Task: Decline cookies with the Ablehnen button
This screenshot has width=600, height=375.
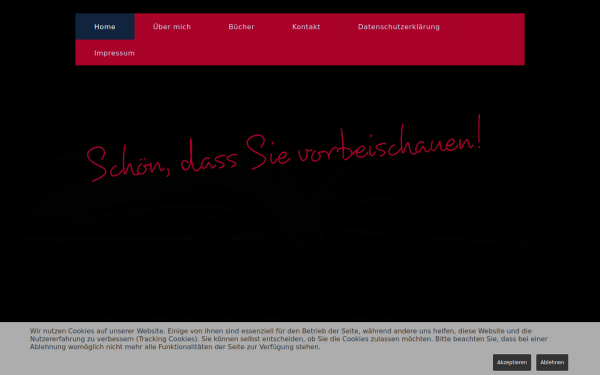Action: click(x=552, y=362)
